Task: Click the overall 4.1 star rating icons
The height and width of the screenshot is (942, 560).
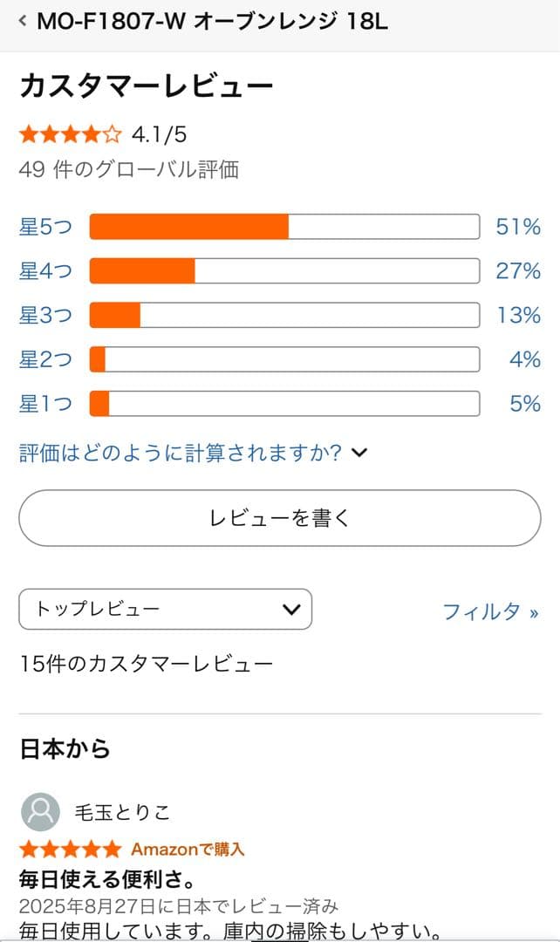Action: (x=70, y=134)
